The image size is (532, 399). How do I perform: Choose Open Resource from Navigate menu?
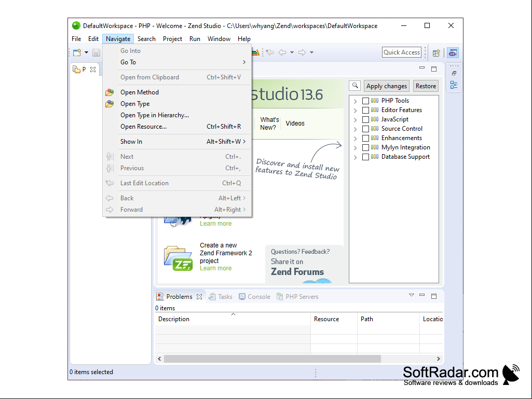[178, 127]
